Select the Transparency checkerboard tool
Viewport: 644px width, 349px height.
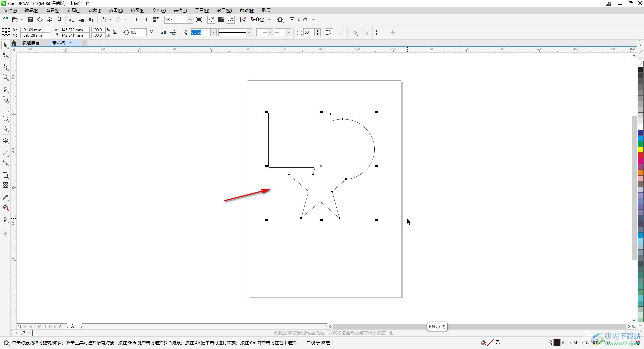click(x=5, y=185)
